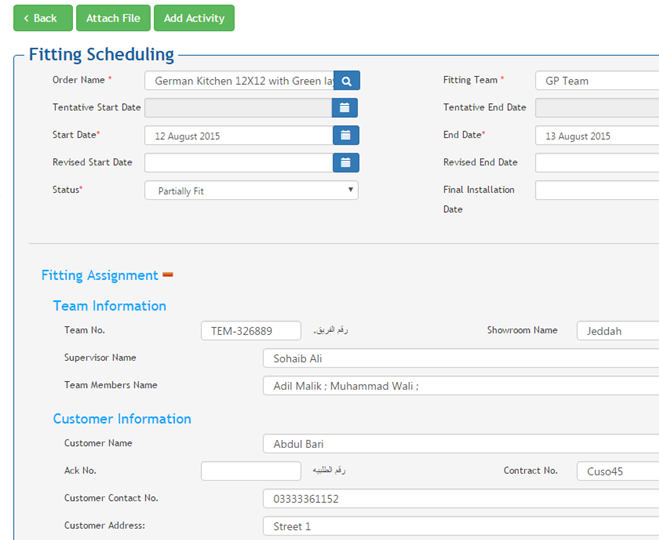The height and width of the screenshot is (540, 659).
Task: Click the Customer Name field Abdul Bari
Action: pos(460,444)
